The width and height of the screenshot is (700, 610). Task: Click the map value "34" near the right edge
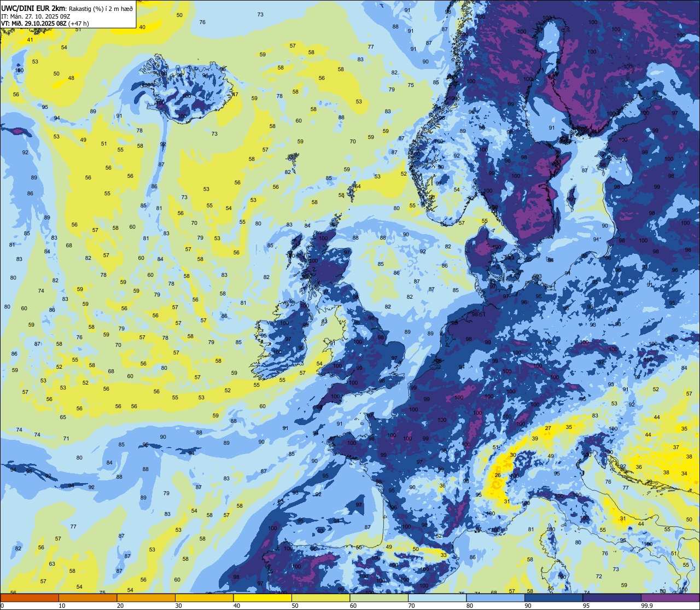tap(684, 473)
